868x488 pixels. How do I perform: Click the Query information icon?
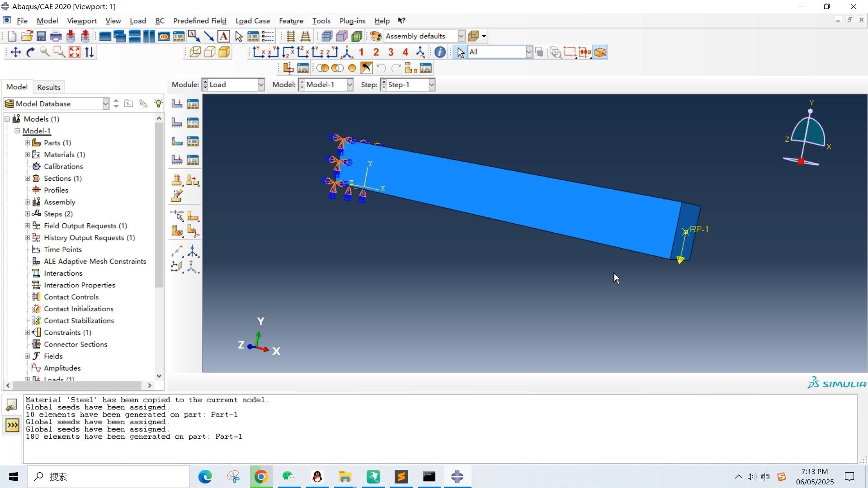point(440,52)
